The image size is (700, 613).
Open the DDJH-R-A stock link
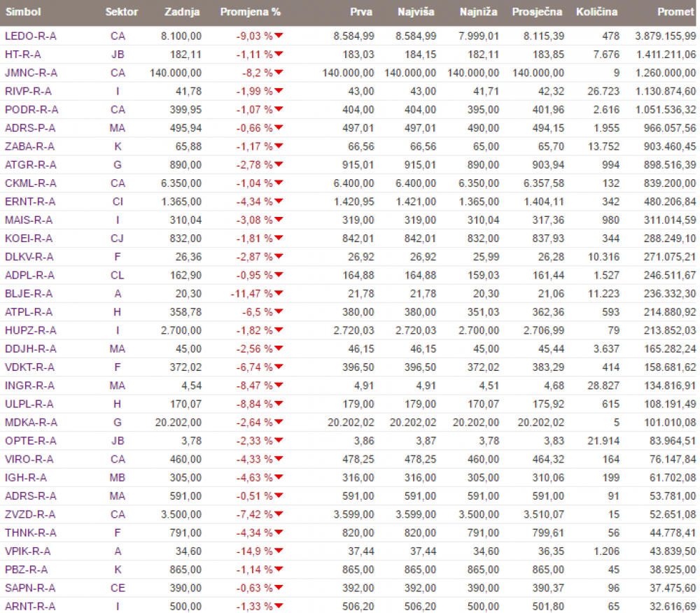[30, 349]
